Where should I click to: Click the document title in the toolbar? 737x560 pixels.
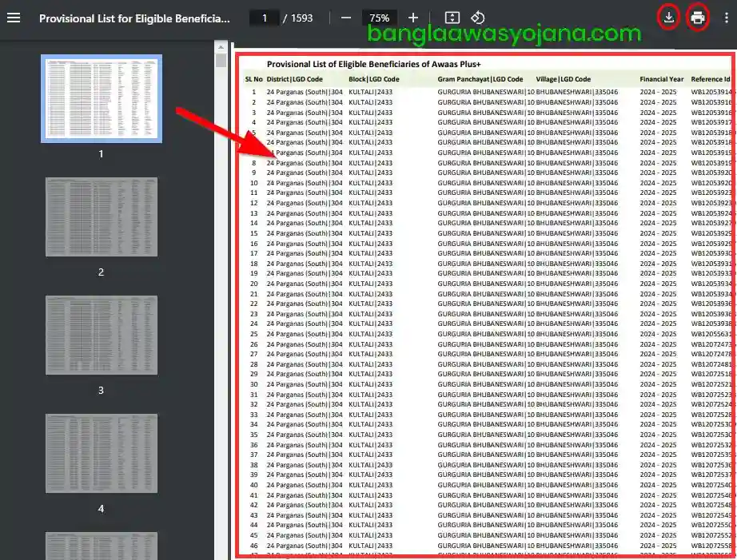(134, 18)
